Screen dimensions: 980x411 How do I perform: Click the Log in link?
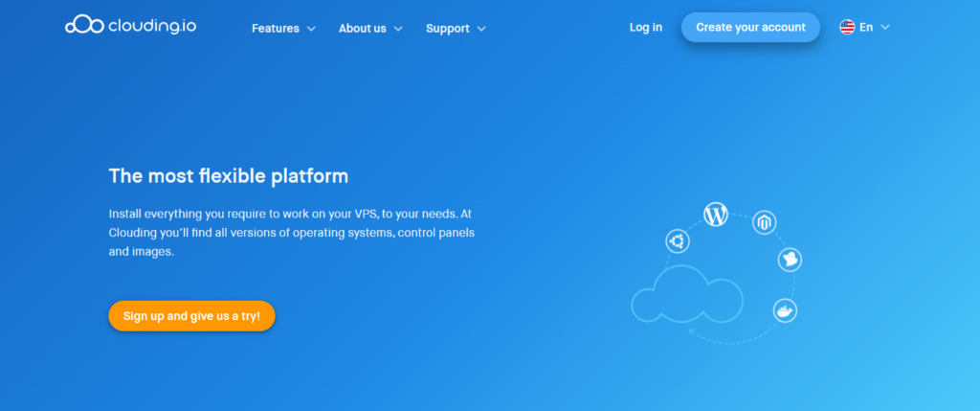point(646,28)
